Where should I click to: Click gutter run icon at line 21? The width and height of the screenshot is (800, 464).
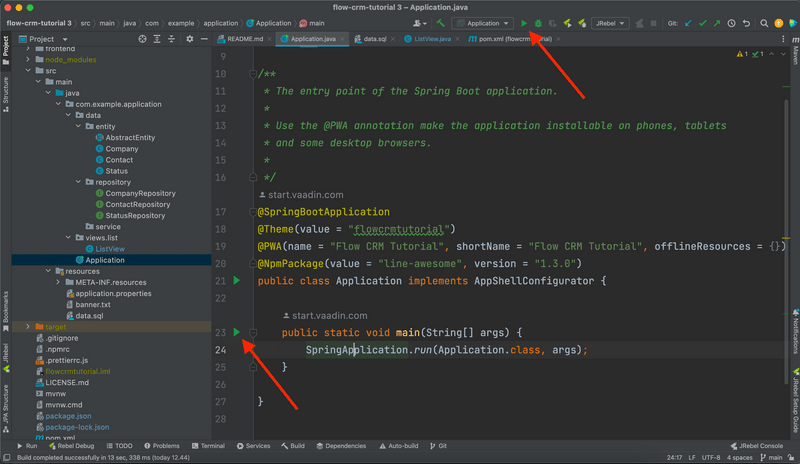[x=237, y=280]
